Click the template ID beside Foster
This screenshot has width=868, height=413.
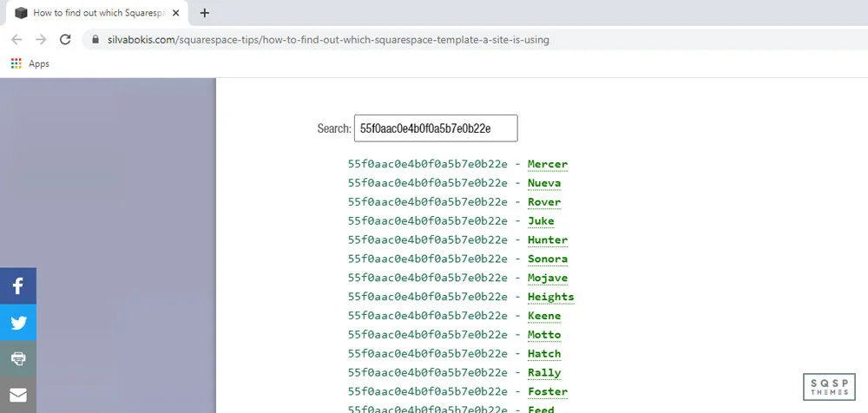point(427,392)
